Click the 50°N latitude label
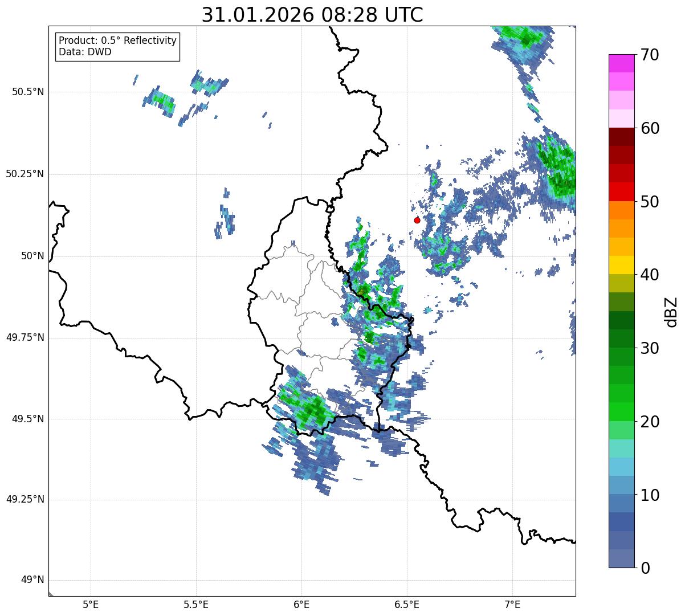This screenshot has width=685, height=616. 32,256
